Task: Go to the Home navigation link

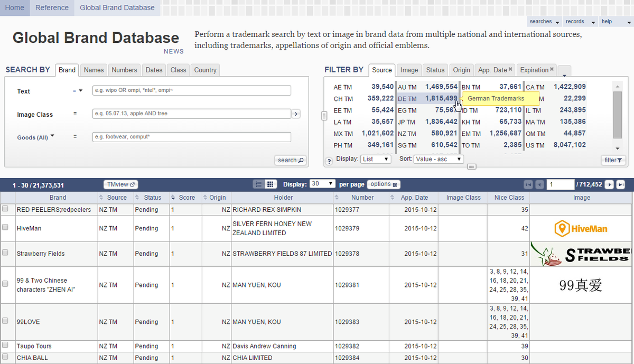Action: (15, 7)
